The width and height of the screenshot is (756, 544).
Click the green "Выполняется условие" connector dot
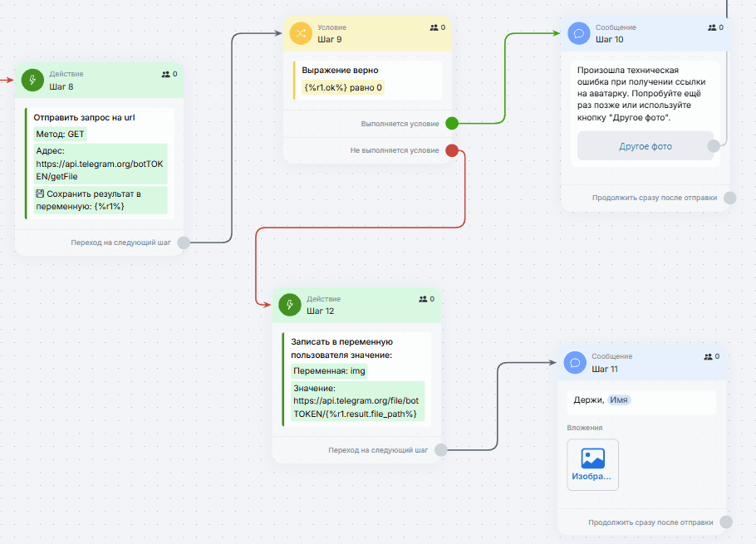452,124
